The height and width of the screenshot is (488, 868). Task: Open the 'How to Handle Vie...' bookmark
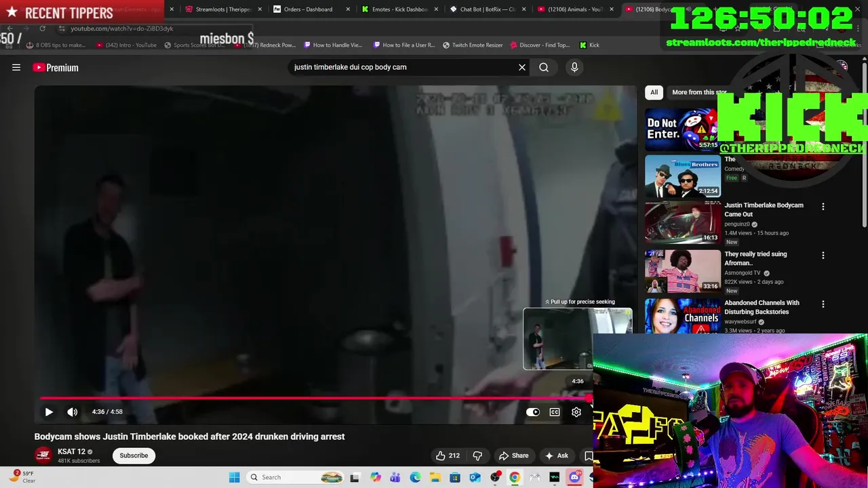click(x=334, y=45)
